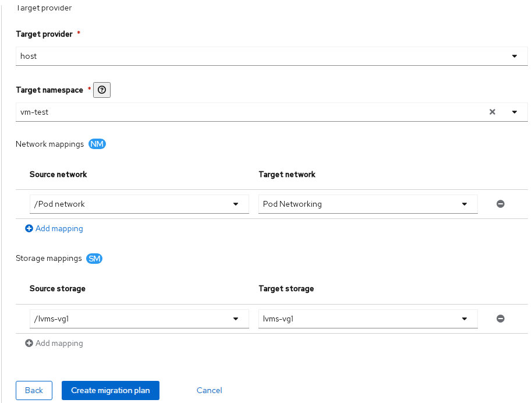
Task: Clear the vm-test namespace selection
Action: 492,112
